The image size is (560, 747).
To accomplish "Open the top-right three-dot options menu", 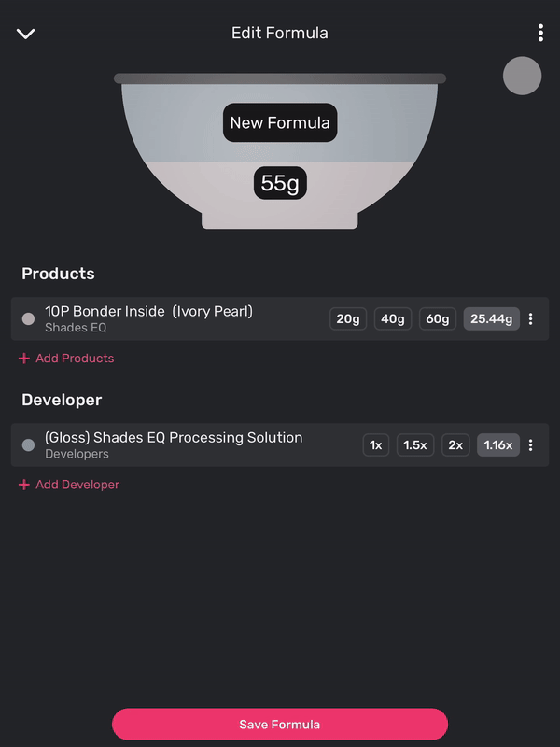I will tap(540, 34).
